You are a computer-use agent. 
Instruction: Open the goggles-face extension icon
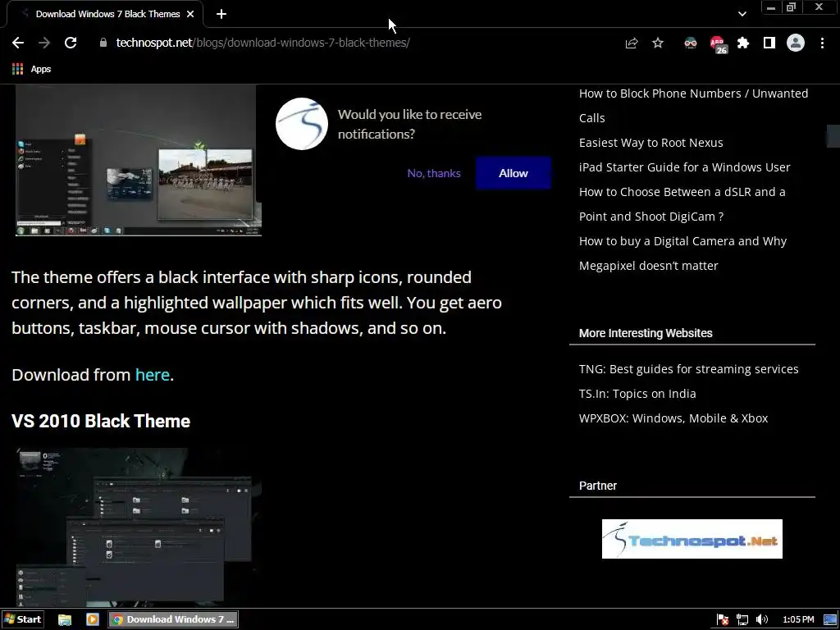click(x=691, y=43)
